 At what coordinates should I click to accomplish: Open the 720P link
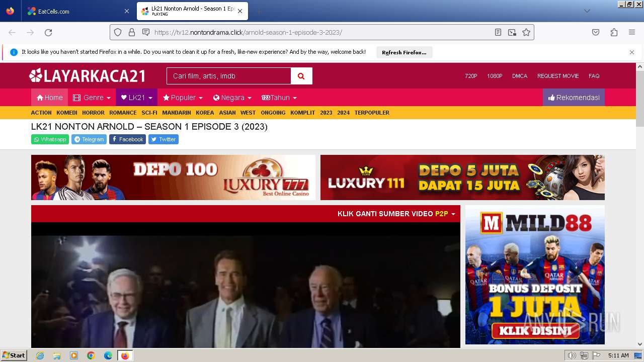(471, 76)
